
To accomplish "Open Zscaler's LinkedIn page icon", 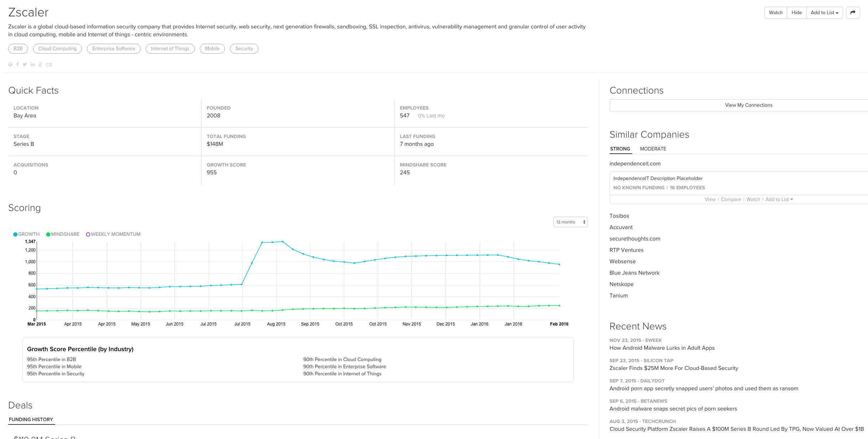I will [x=33, y=64].
